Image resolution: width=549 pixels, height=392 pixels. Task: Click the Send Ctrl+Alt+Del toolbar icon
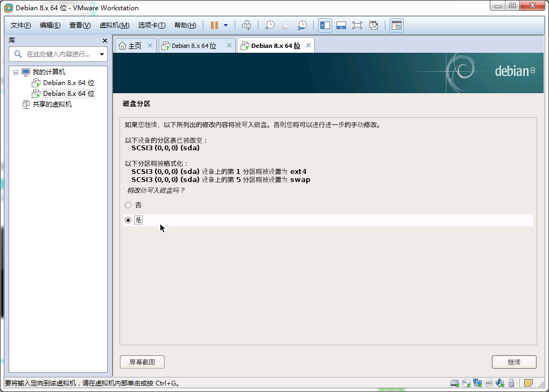pos(247,25)
